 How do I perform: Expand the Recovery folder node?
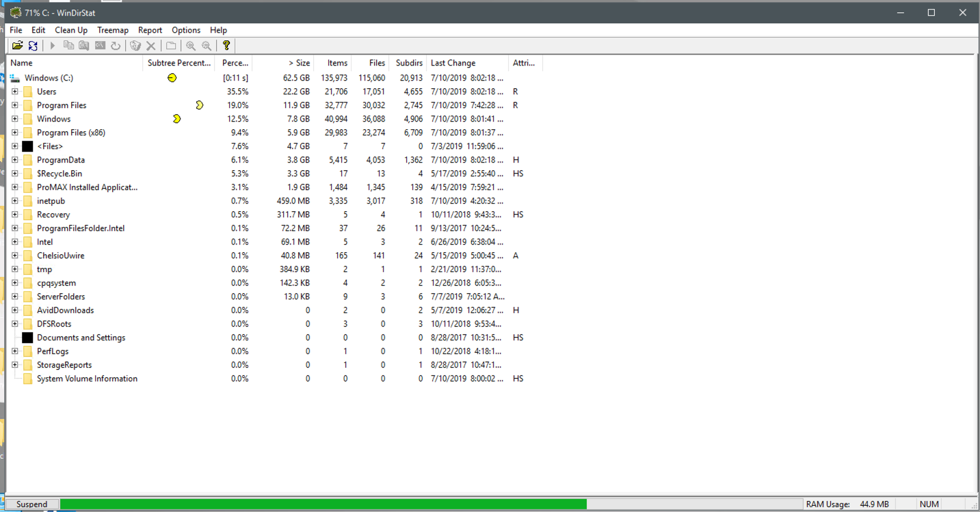(15, 215)
